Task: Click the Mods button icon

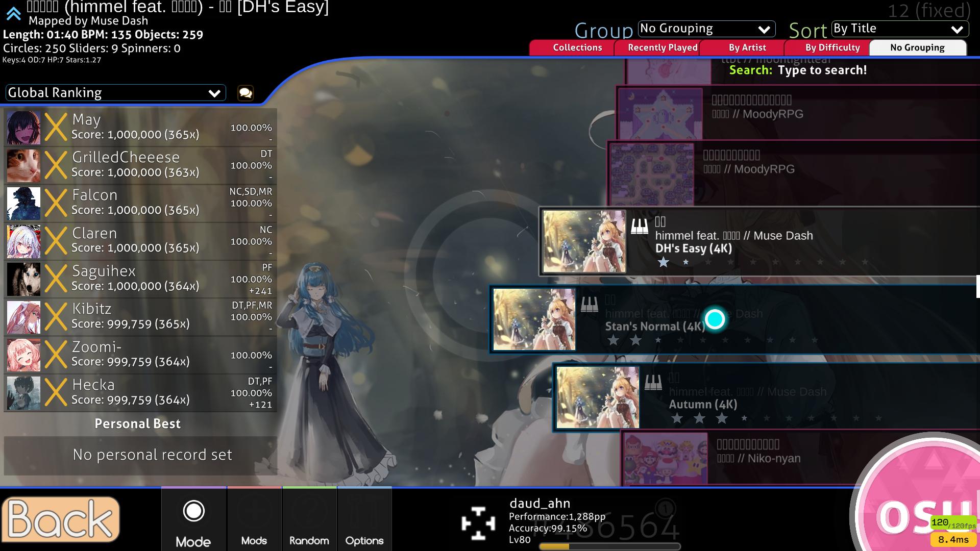Action: click(254, 521)
